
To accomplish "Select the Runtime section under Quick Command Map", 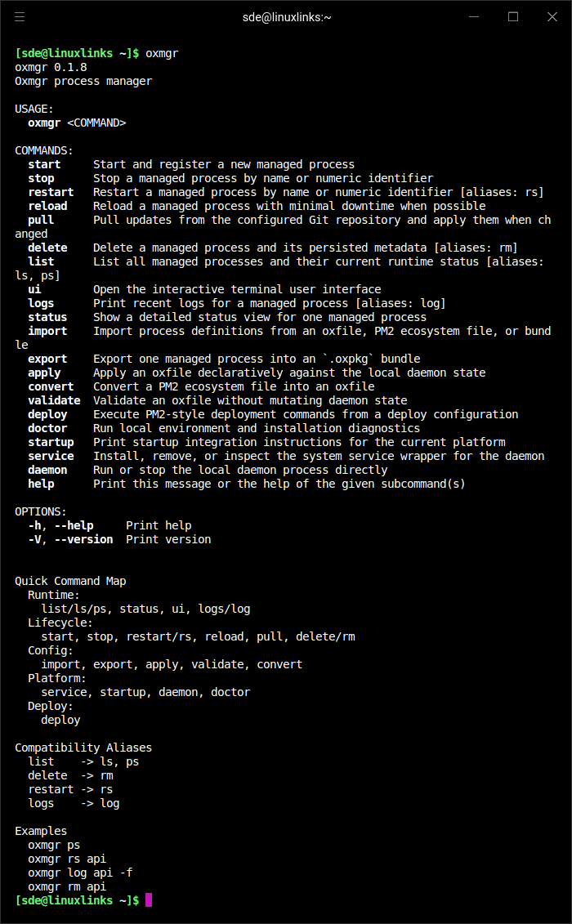I will (x=51, y=595).
